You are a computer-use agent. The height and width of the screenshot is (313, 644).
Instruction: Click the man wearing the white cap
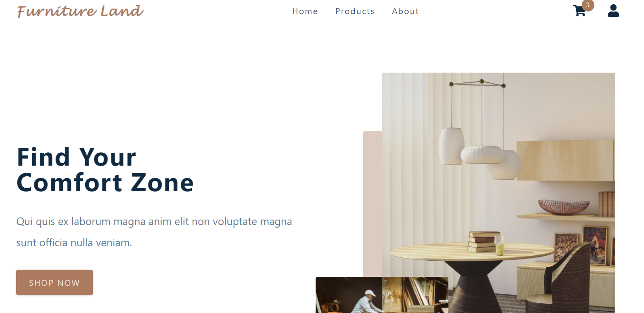[367, 302]
